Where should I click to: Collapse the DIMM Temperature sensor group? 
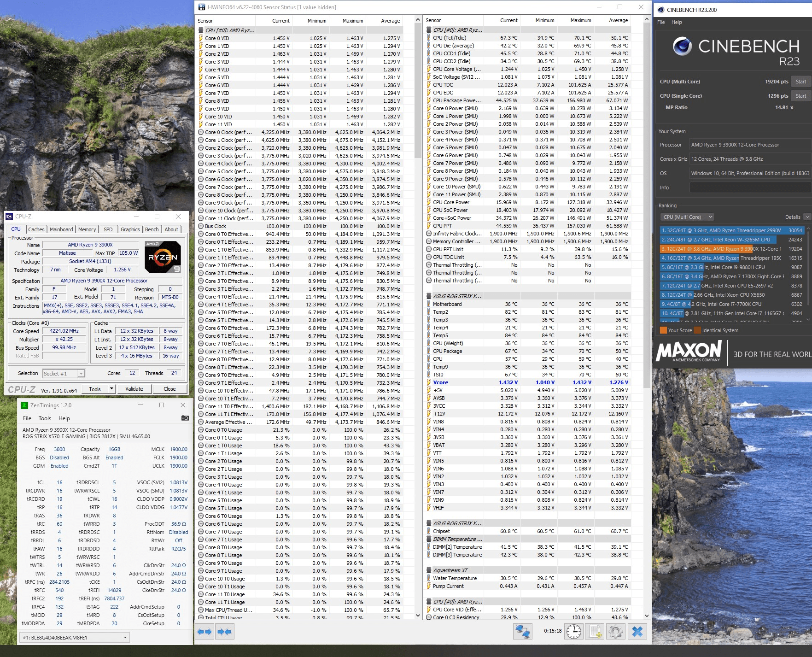coord(428,539)
